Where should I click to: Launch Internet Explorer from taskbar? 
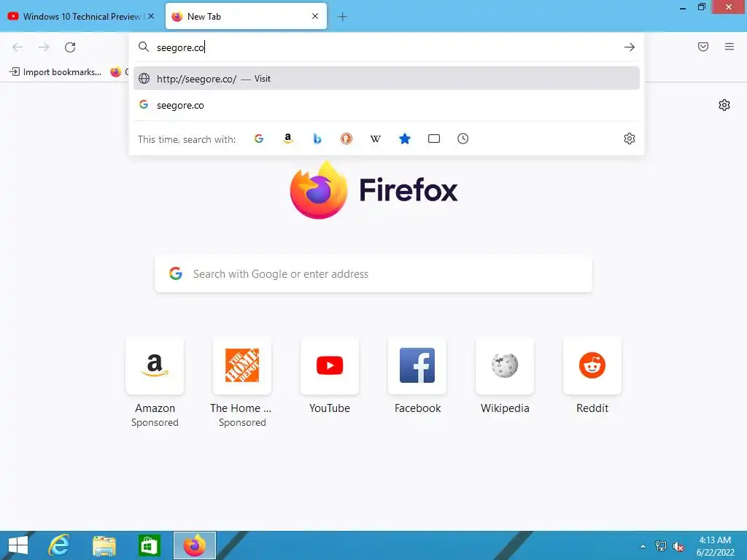(x=59, y=545)
